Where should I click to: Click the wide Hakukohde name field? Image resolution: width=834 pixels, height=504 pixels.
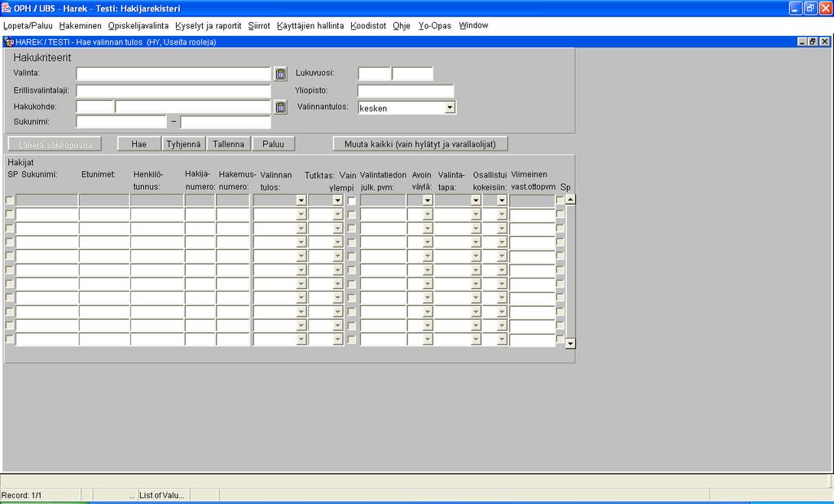[x=193, y=107]
